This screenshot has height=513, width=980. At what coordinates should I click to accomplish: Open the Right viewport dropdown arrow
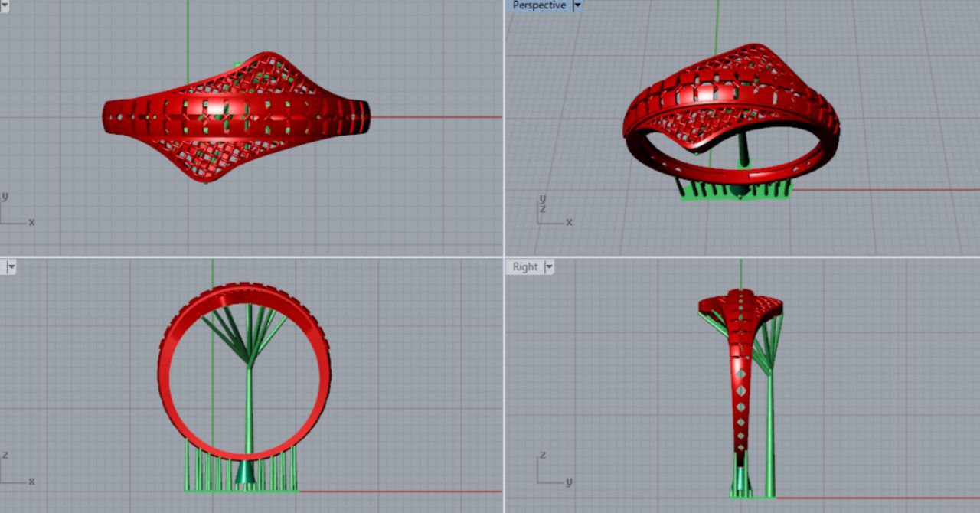(549, 266)
